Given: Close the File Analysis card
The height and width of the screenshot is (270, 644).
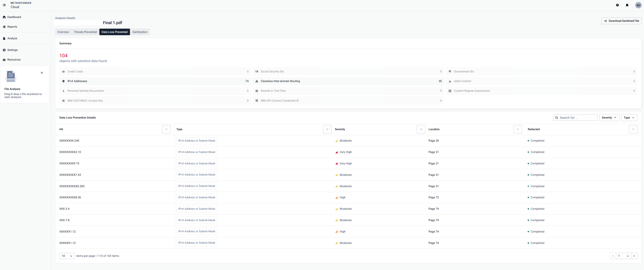Looking at the screenshot, I should click(x=42, y=73).
